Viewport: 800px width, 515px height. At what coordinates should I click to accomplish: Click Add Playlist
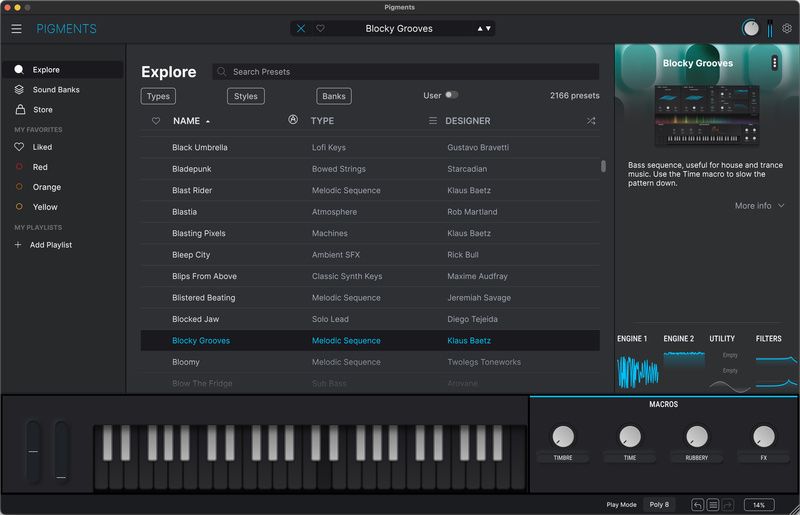click(51, 245)
